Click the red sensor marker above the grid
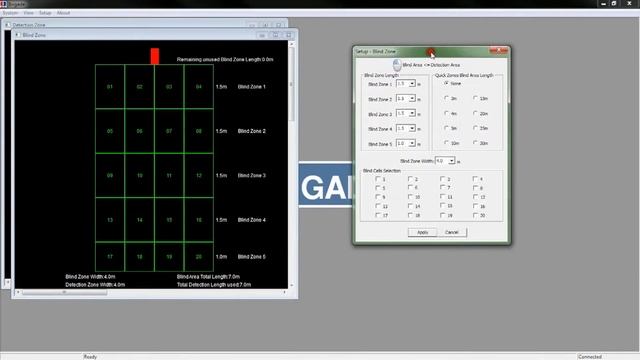 (155, 56)
